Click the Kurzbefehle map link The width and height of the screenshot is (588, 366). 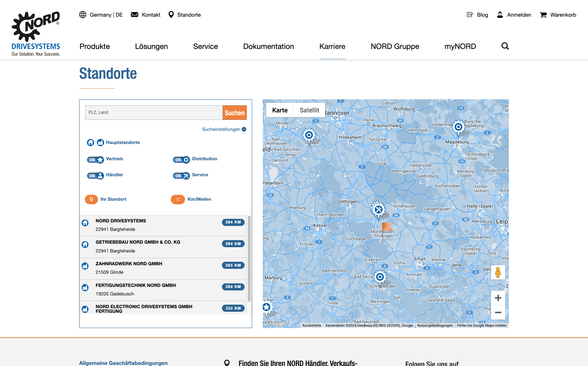(x=312, y=325)
